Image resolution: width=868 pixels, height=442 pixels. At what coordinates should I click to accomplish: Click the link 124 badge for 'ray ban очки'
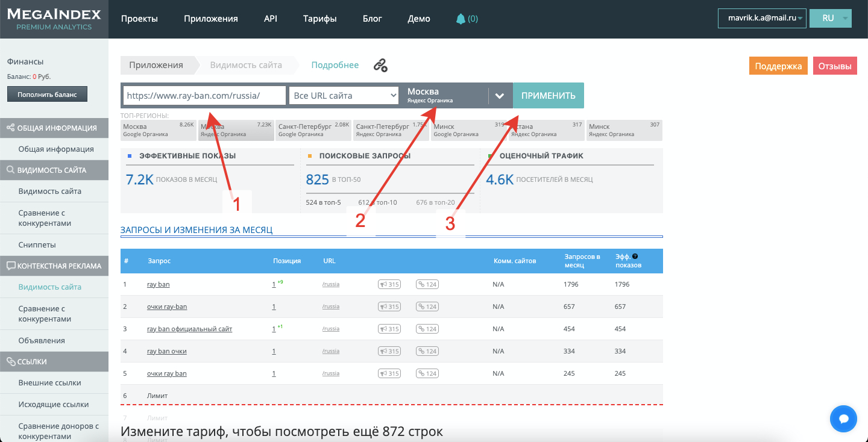point(427,351)
